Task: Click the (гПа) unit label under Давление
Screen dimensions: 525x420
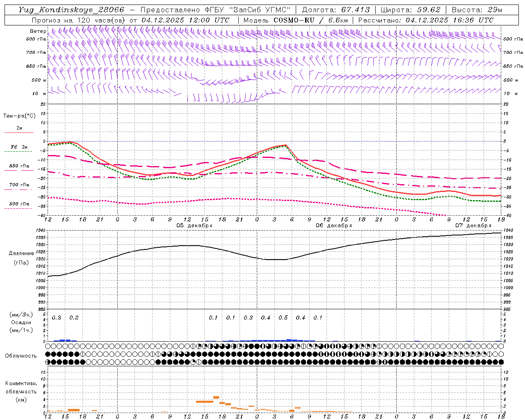Action: point(21,262)
